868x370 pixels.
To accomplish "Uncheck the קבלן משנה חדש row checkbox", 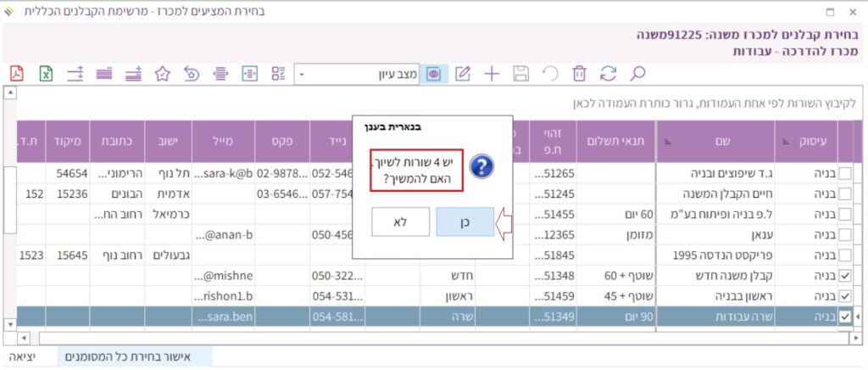I will [844, 276].
